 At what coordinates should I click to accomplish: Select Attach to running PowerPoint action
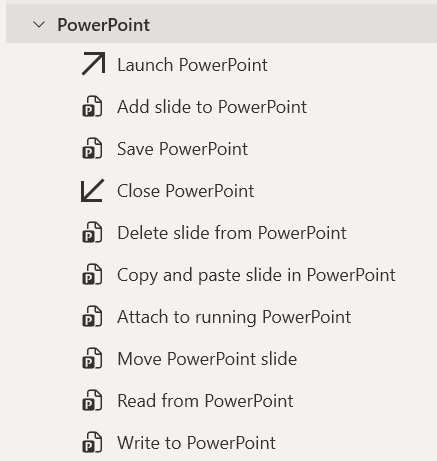point(234,317)
